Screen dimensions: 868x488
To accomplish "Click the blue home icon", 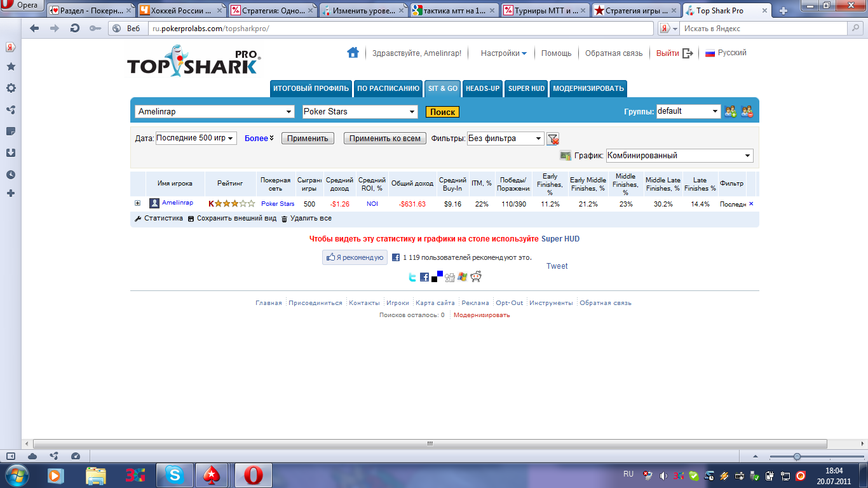I will [x=353, y=53].
